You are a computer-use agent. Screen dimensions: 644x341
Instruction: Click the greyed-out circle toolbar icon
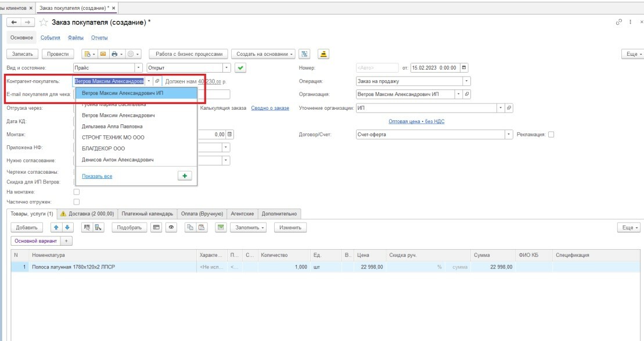[133, 54]
